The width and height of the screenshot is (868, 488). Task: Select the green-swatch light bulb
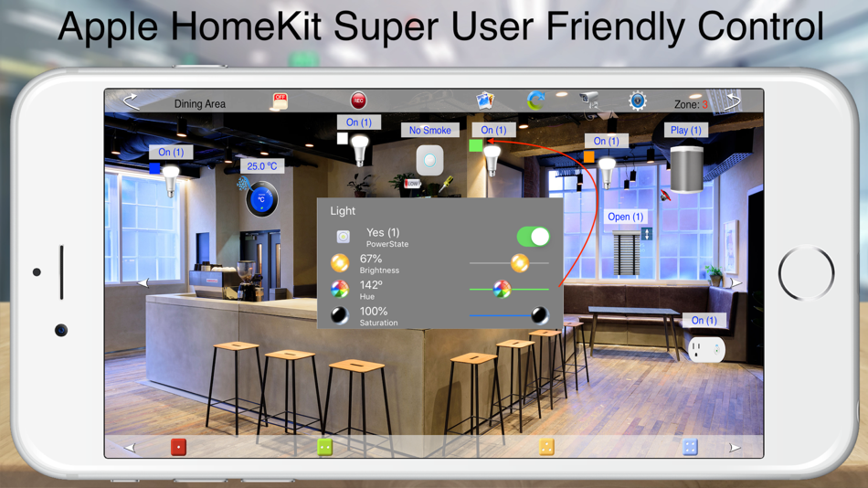[x=492, y=161]
